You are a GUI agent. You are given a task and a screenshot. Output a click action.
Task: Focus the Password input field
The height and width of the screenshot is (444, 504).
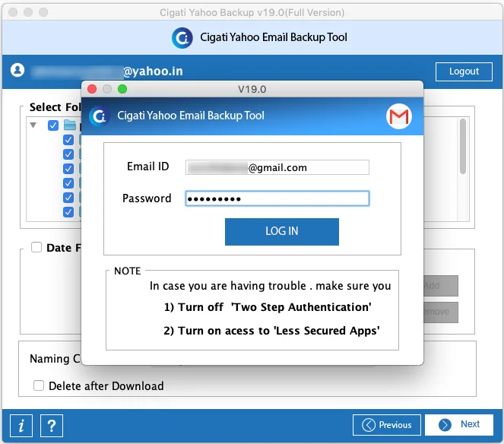pyautogui.click(x=277, y=198)
